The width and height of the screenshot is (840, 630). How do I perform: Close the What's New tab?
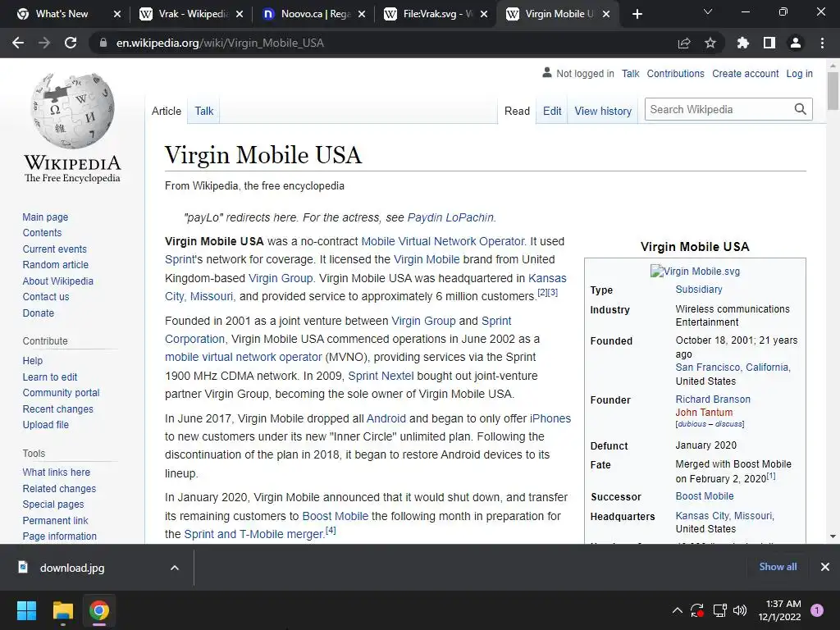pyautogui.click(x=117, y=14)
